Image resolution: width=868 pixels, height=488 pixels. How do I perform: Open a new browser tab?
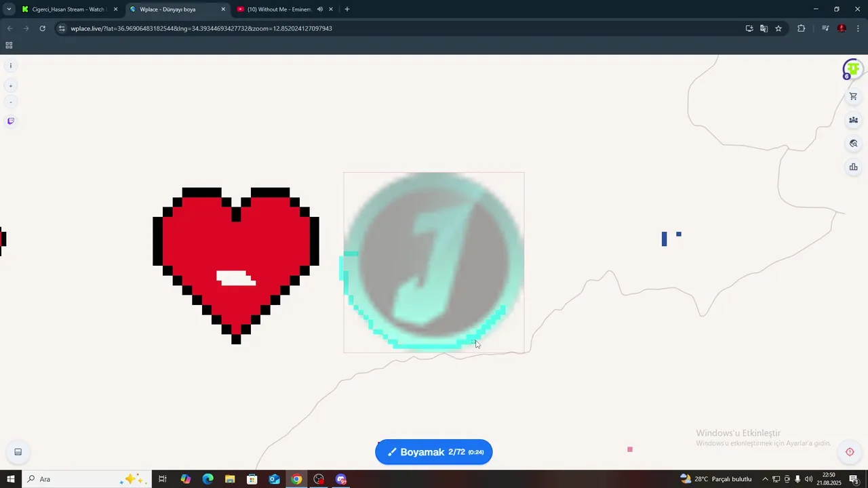(347, 9)
